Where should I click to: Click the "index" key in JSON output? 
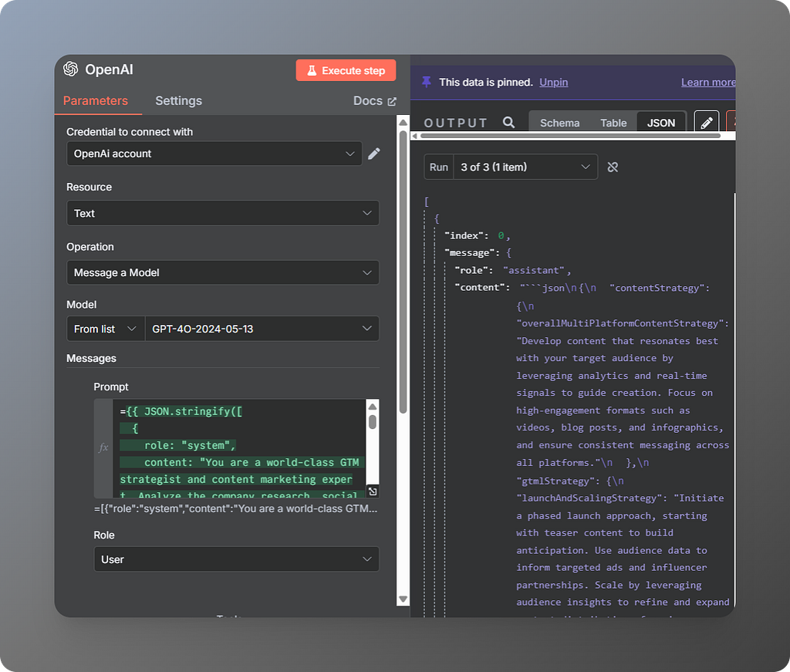[x=464, y=236]
